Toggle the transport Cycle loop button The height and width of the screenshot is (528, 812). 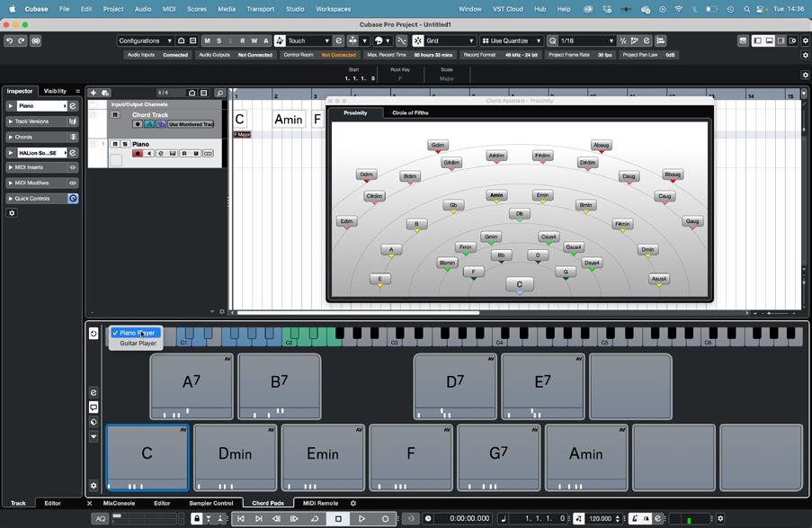[x=315, y=518]
